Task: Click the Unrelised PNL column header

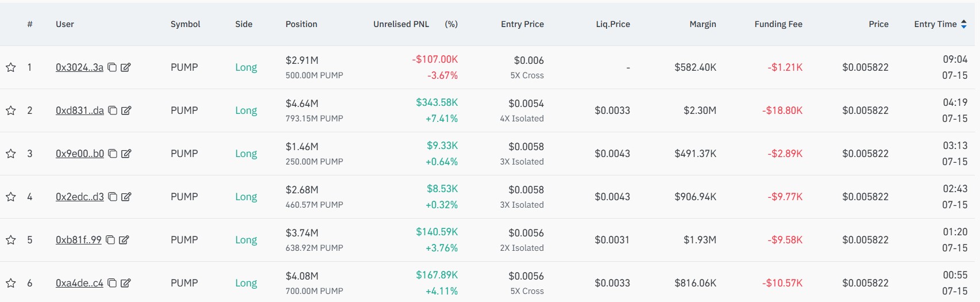Action: pos(401,24)
